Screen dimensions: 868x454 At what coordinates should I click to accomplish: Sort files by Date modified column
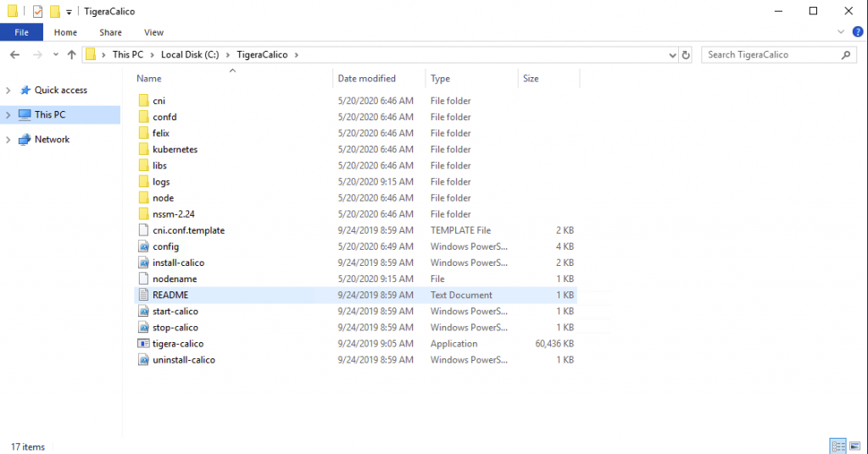366,79
